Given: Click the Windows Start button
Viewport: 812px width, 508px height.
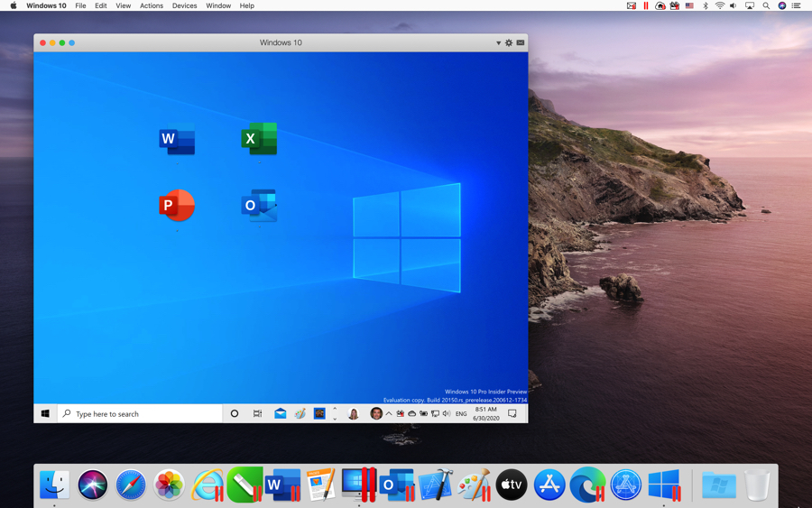Looking at the screenshot, I should coord(45,414).
